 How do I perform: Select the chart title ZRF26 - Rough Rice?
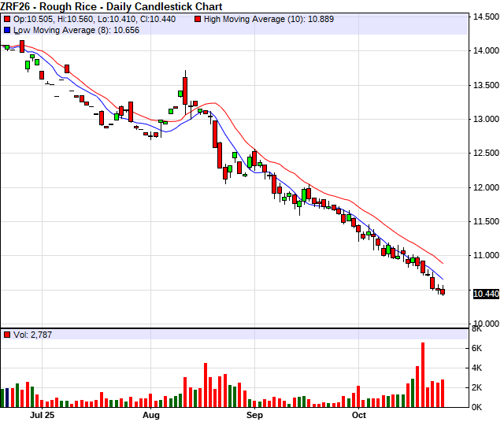pos(111,6)
